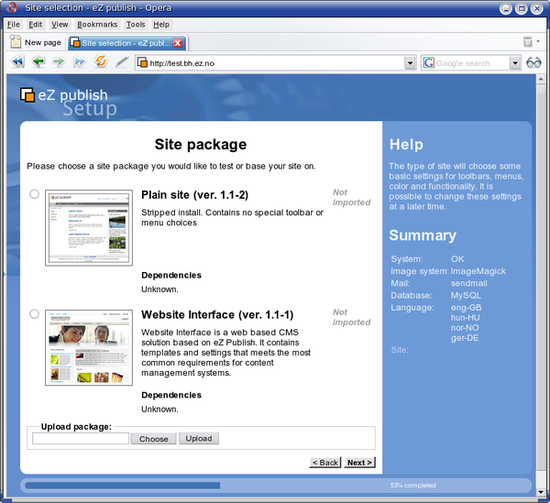550x503 pixels.
Task: Click the ImageMagick summary value
Action: coord(478,271)
